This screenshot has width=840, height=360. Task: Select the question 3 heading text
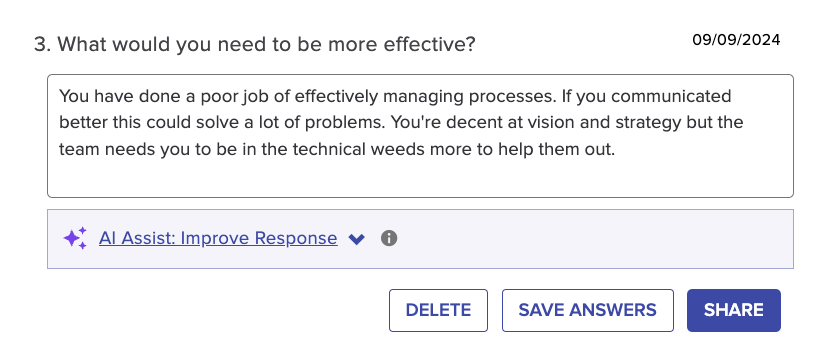pos(254,44)
